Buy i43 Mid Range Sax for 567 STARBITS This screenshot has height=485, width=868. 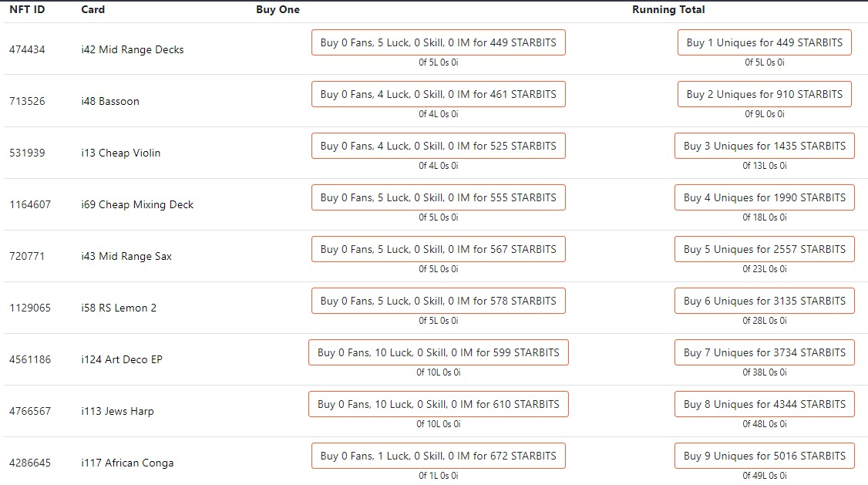pos(439,249)
